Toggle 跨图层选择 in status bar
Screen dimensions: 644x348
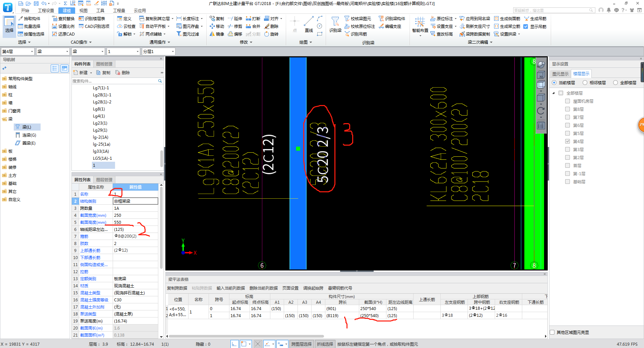click(301, 344)
